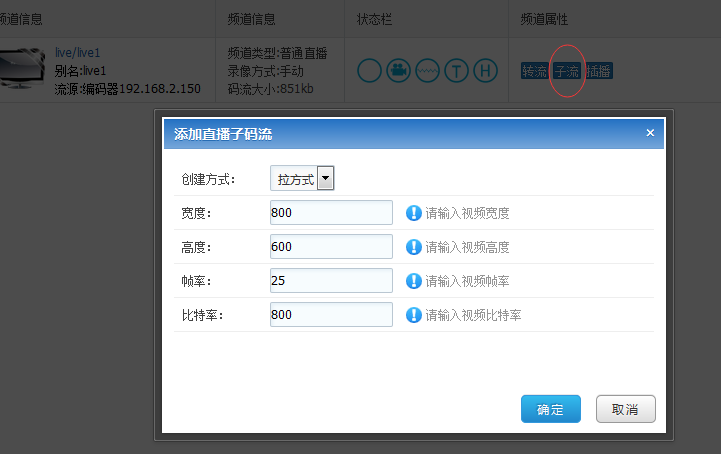This screenshot has width=721, height=454.
Task: Click the info icon beside 请输入视频比特率
Action: point(413,315)
